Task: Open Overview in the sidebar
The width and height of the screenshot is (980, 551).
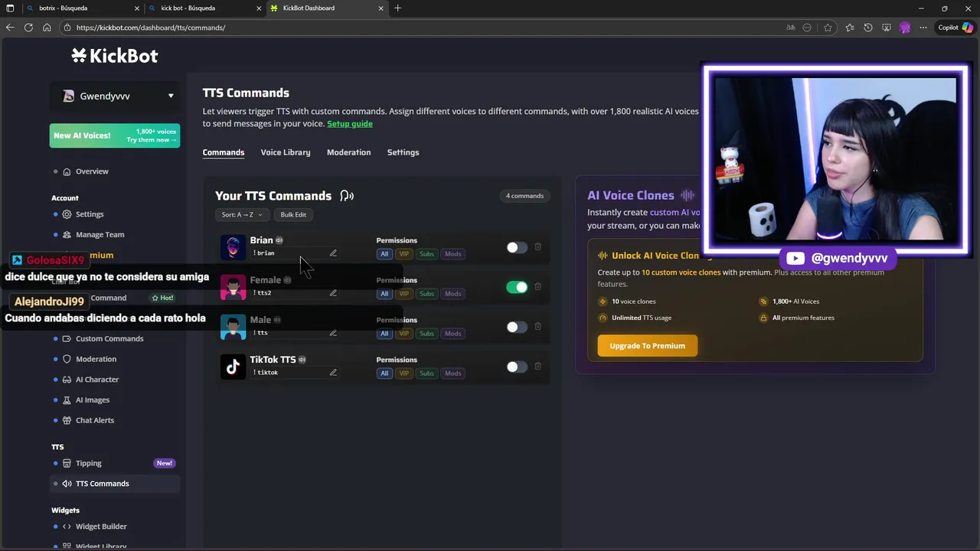Action: click(92, 171)
